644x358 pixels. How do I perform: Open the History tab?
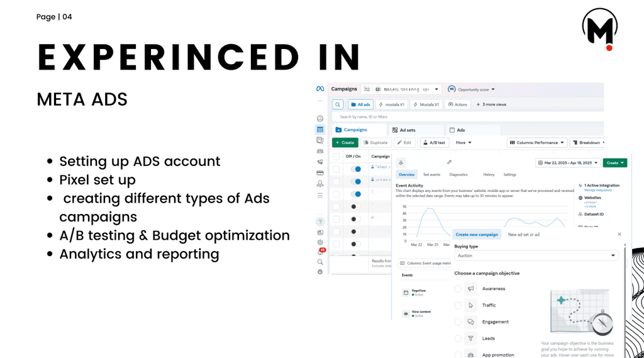click(489, 175)
